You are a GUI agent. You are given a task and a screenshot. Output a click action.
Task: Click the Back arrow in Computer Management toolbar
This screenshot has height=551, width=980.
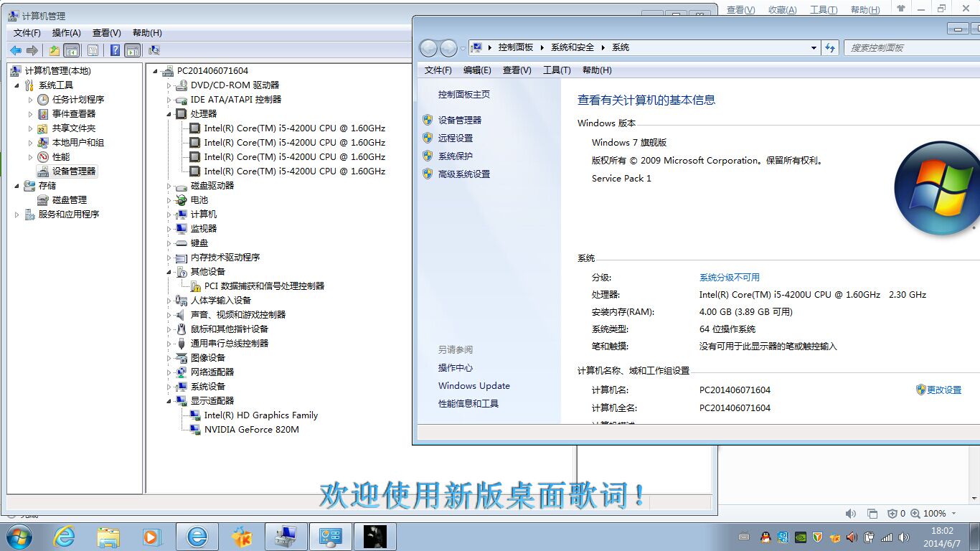[x=15, y=50]
